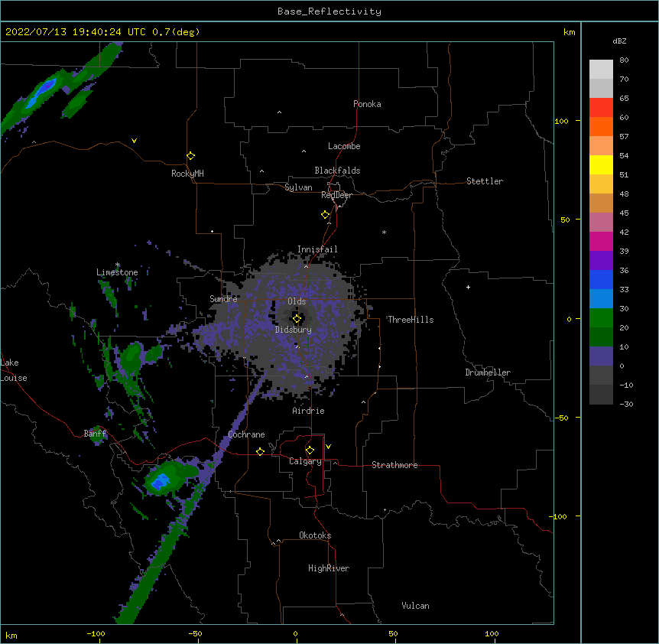The width and height of the screenshot is (659, 644).
Task: Pick the red 60-65 dBZ legend swatch
Action: click(601, 108)
